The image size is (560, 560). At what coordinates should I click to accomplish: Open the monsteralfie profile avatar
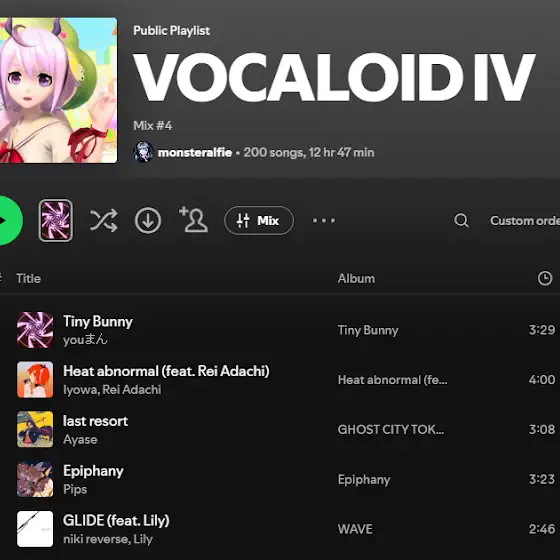[x=144, y=152]
